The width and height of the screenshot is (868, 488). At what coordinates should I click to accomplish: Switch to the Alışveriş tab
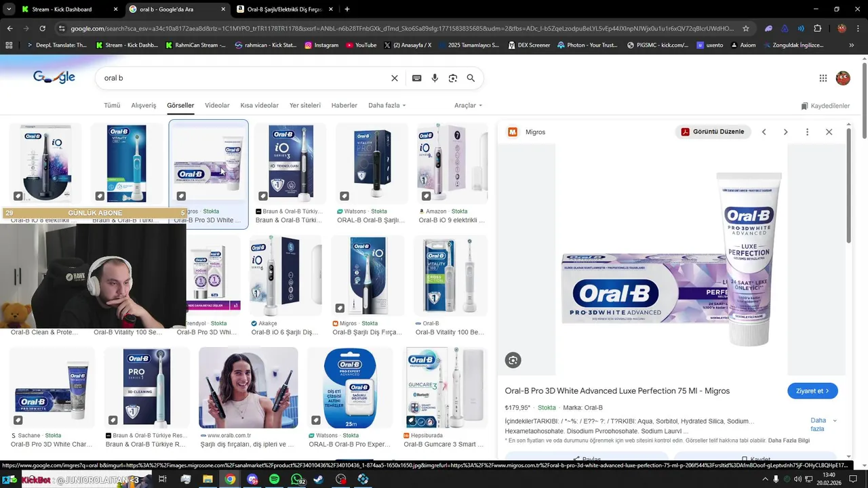pyautogui.click(x=144, y=106)
